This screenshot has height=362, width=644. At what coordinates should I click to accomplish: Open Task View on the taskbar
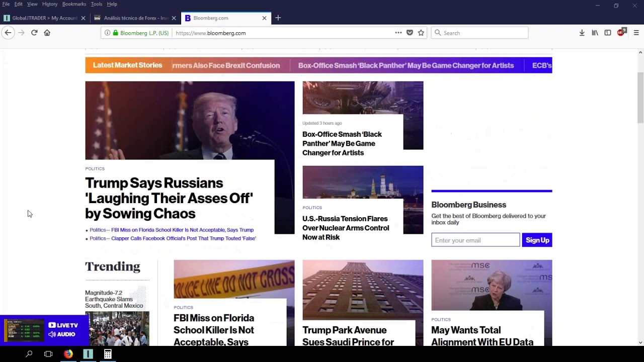click(48, 354)
